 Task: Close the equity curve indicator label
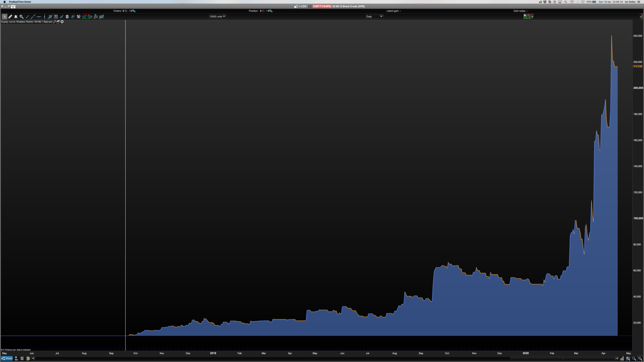pos(62,22)
